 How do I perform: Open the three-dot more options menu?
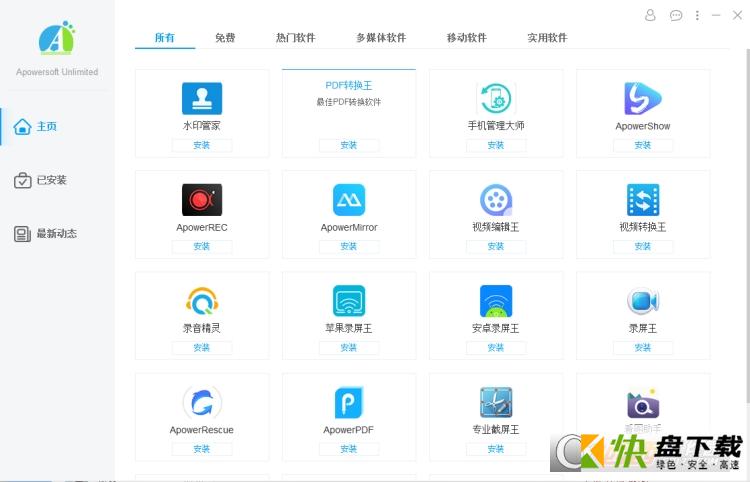tap(697, 16)
